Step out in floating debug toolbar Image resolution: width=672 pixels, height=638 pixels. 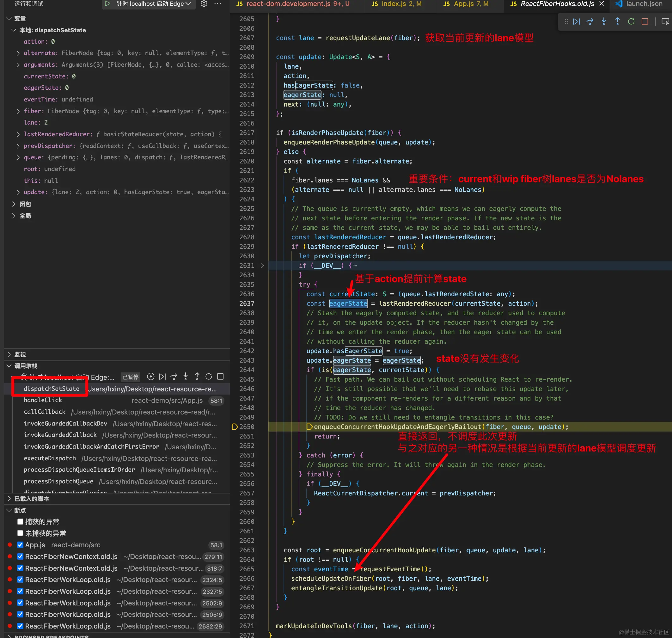617,21
